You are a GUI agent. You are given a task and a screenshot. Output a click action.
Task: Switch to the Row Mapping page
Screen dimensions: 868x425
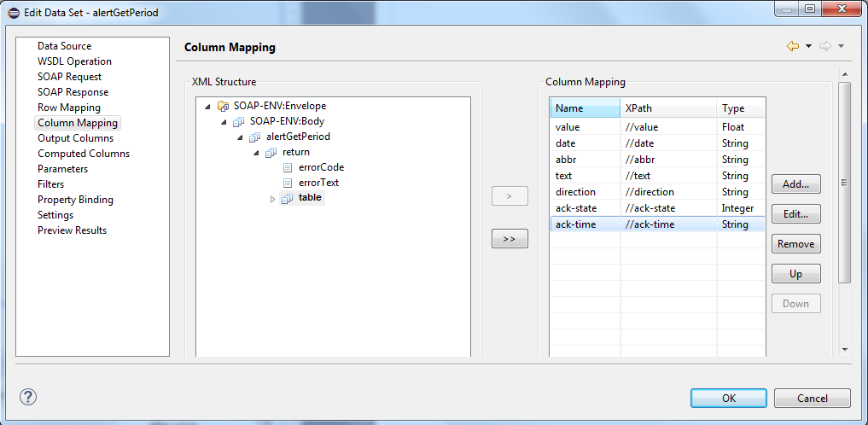tap(68, 108)
